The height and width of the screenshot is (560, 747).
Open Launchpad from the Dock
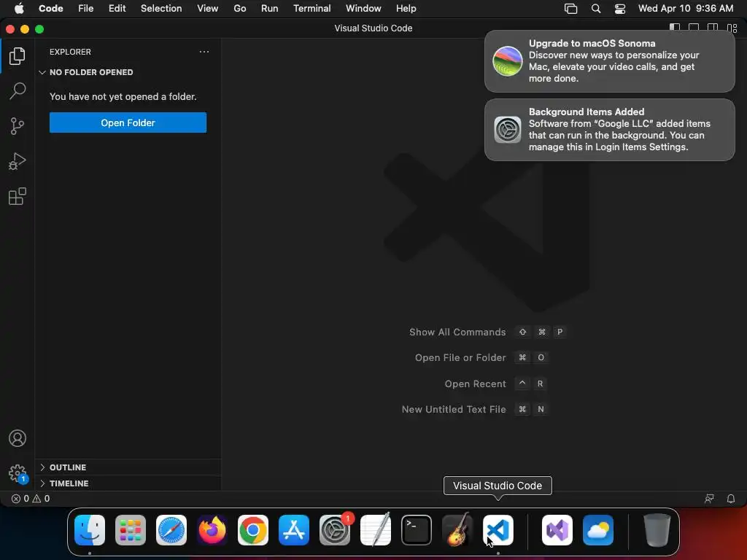point(131,530)
